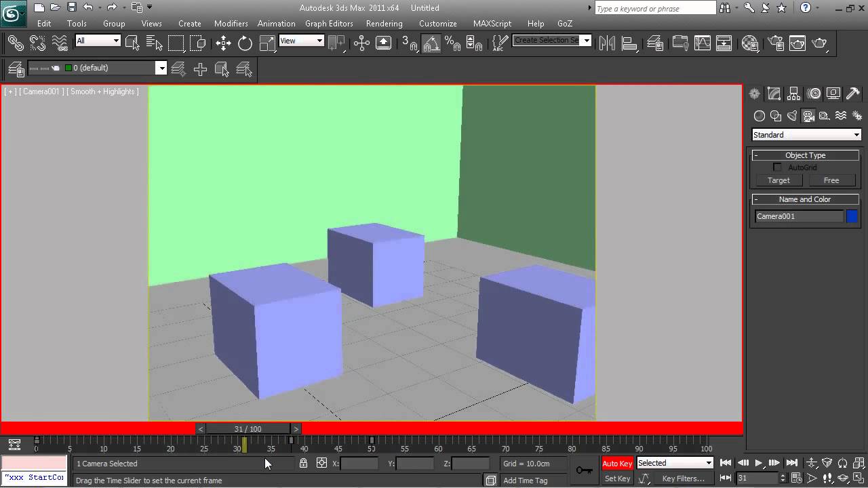Toggle selection lock padlock icon

[303, 464]
